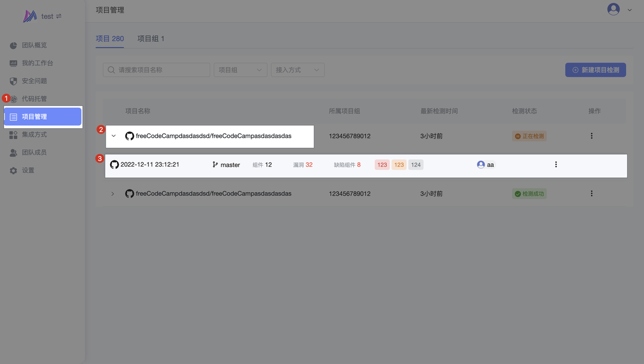This screenshot has height=364, width=644.
Task: Open the 团队概览 sidebar item
Action: pos(34,45)
